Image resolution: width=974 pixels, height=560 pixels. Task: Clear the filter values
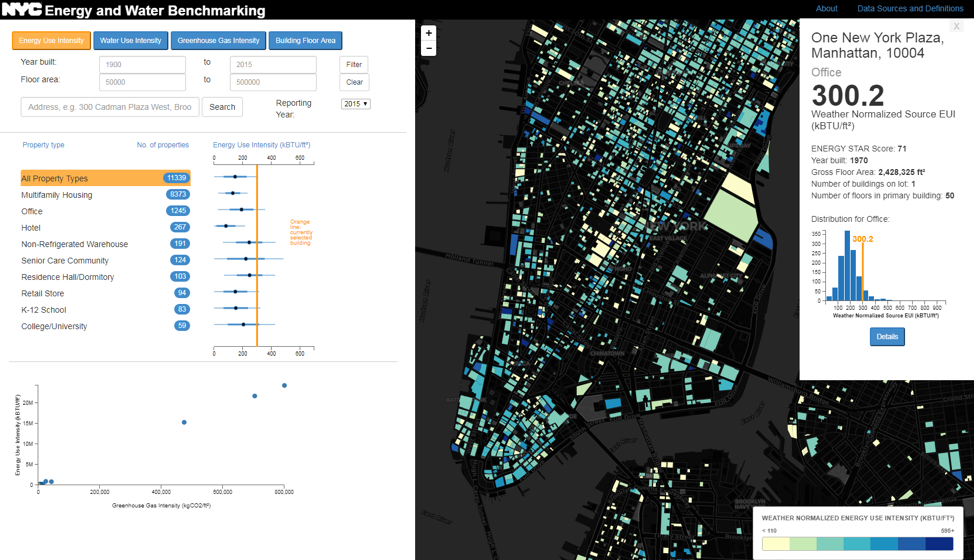(354, 82)
